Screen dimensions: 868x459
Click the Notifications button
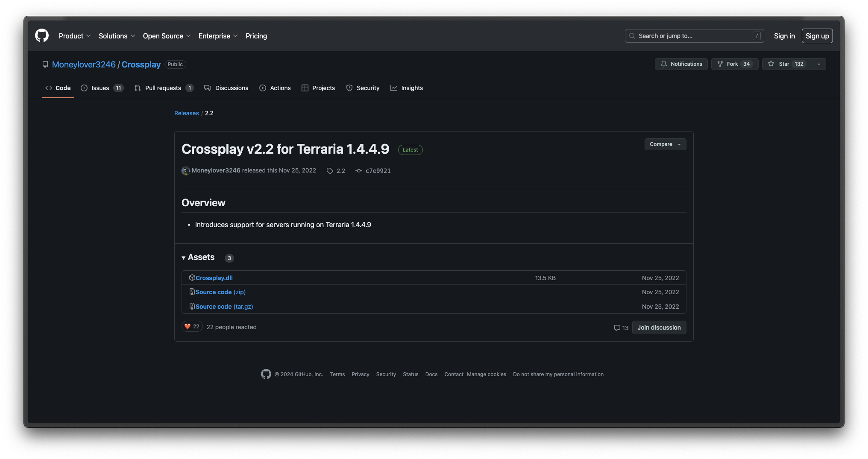[x=681, y=64]
